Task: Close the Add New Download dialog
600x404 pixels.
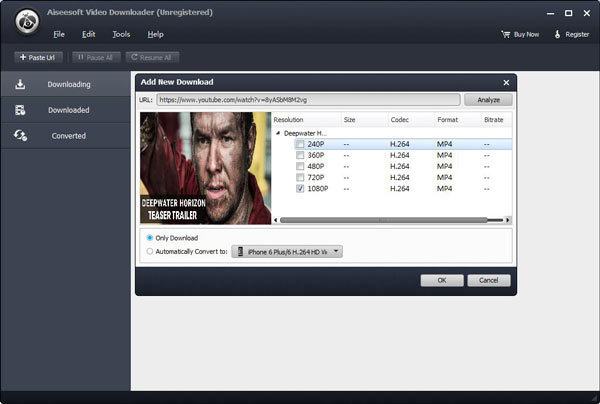Action: 506,83
